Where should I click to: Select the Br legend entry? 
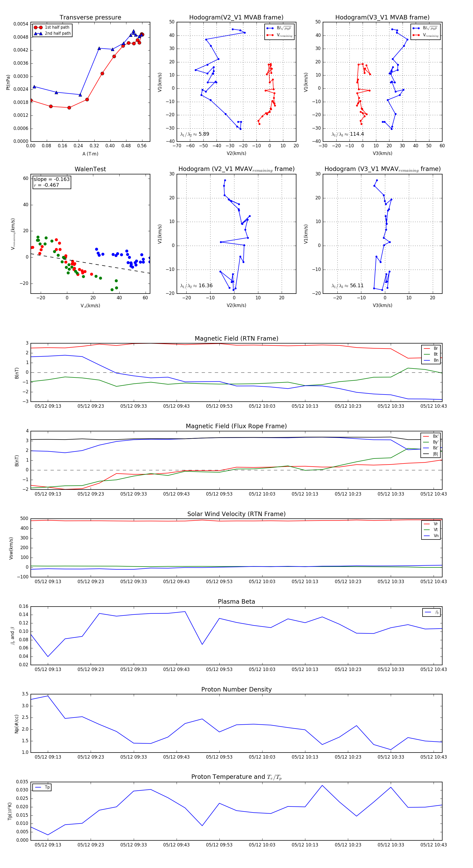pos(431,349)
